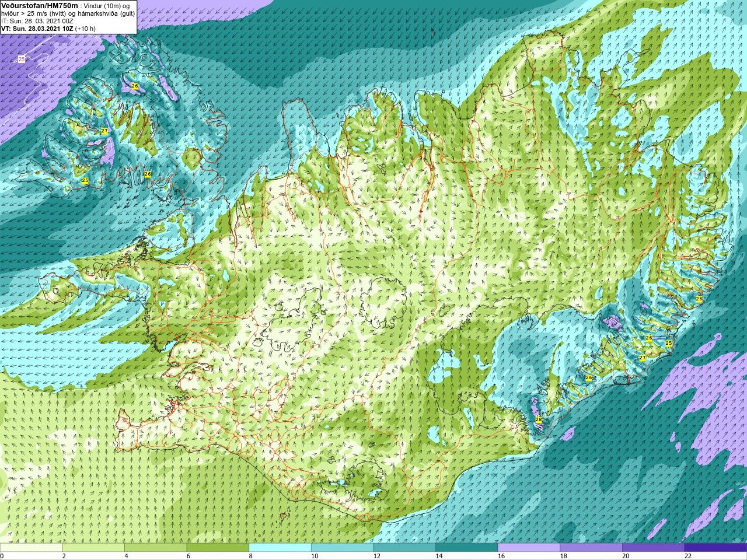Viewport: 747px width, 560px height.
Task: Click the yellow '28' maximum gust marker
Action: point(539,419)
